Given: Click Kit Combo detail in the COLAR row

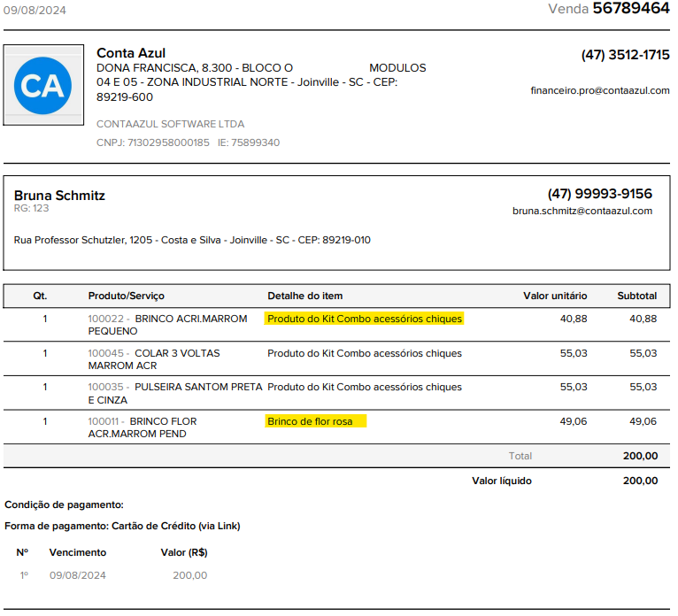Looking at the screenshot, I should (x=365, y=354).
